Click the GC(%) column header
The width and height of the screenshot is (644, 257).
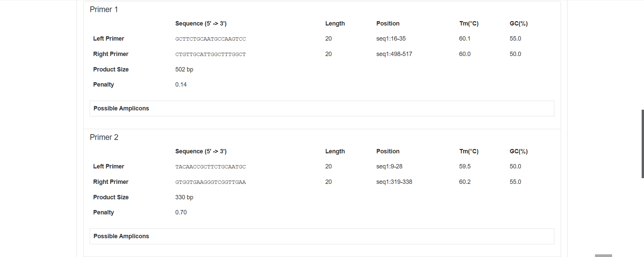[518, 23]
